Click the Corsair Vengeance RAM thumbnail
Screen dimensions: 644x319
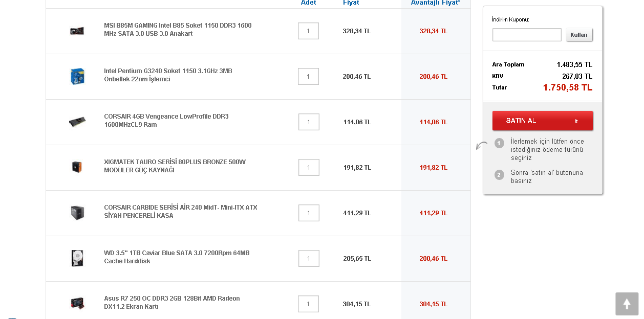coord(77,122)
